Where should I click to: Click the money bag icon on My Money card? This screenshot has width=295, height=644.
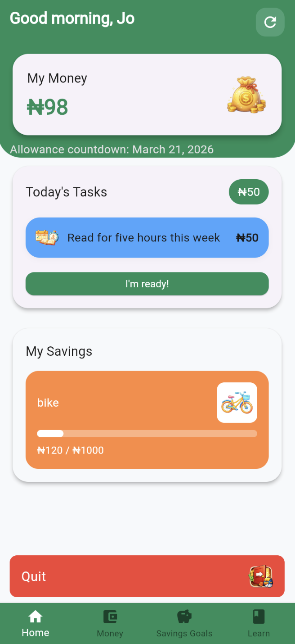(x=246, y=95)
